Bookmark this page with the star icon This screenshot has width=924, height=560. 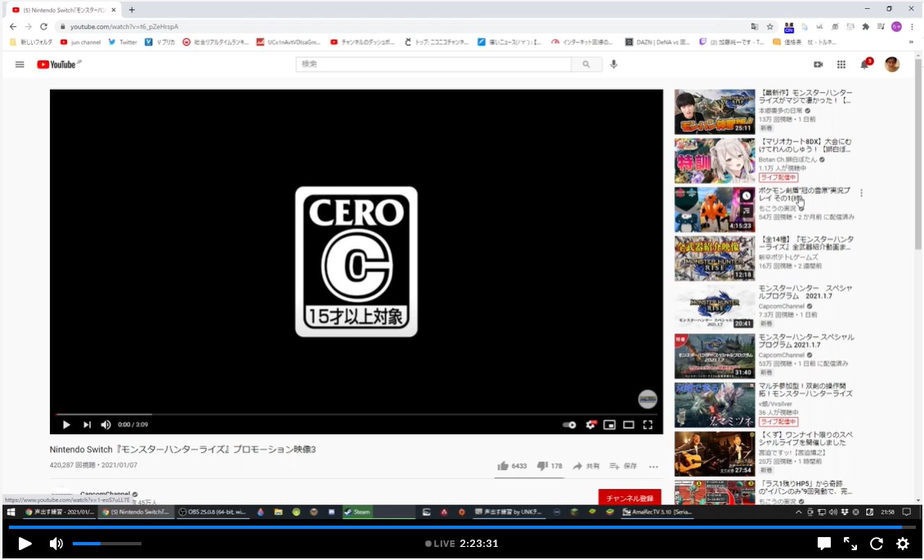tap(769, 26)
